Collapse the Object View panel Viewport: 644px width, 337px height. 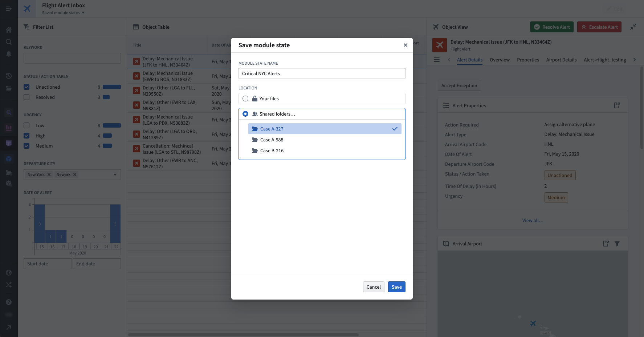(633, 27)
